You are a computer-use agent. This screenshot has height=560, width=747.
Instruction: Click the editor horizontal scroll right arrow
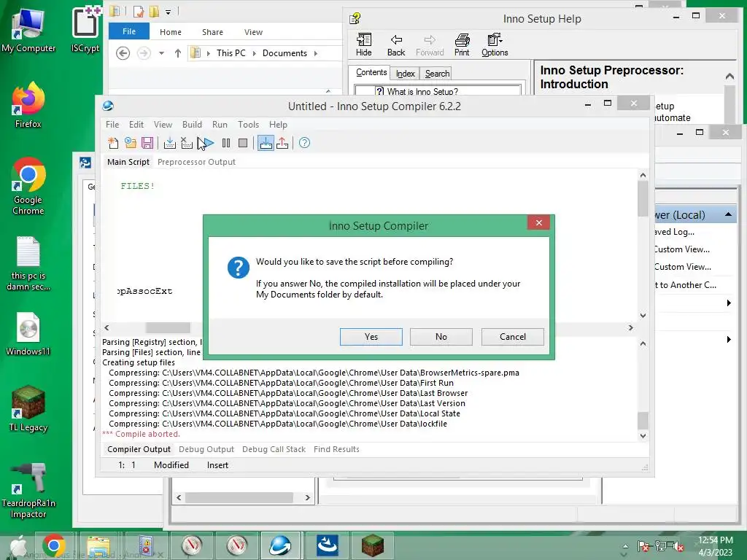[x=631, y=327]
